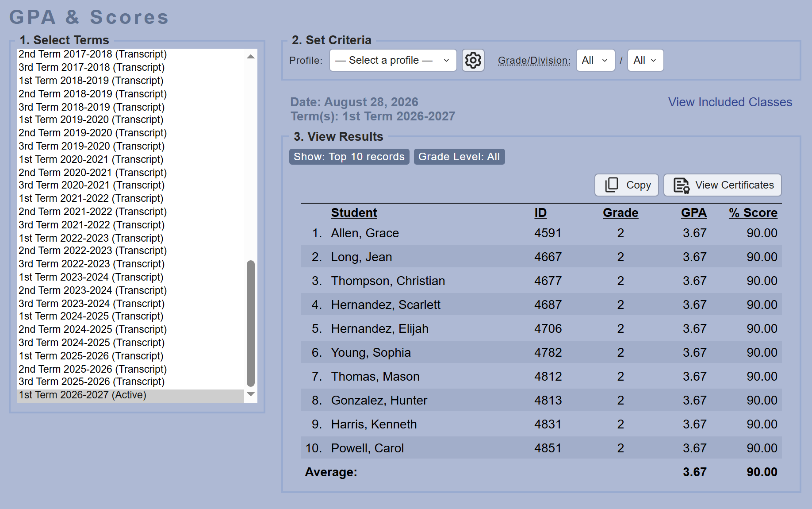Open View Certificates
Viewport: 812px width, 509px height.
coord(723,185)
